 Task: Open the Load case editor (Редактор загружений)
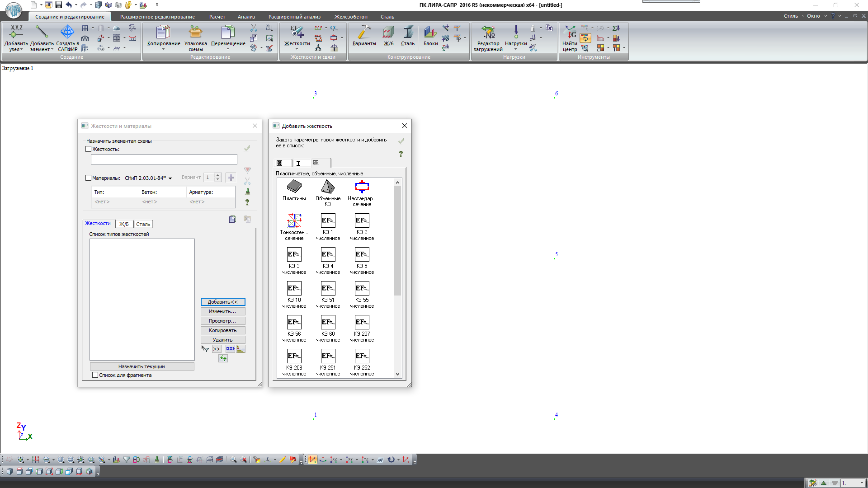pos(488,32)
